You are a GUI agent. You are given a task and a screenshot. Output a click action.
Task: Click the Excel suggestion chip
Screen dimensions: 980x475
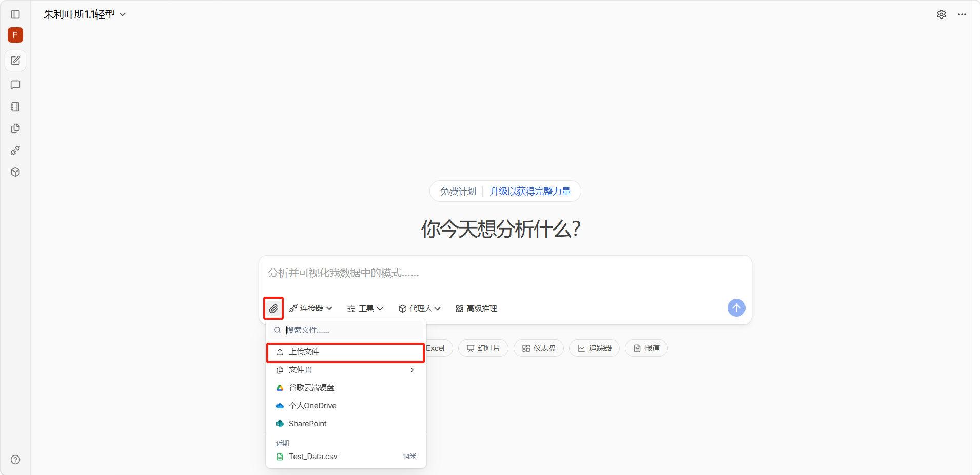(x=439, y=348)
